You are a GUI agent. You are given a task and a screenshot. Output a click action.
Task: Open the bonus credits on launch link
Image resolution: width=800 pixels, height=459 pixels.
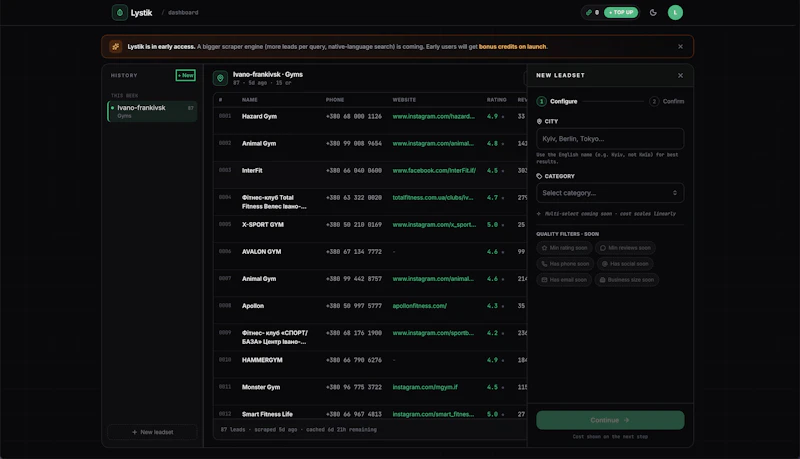pos(512,46)
